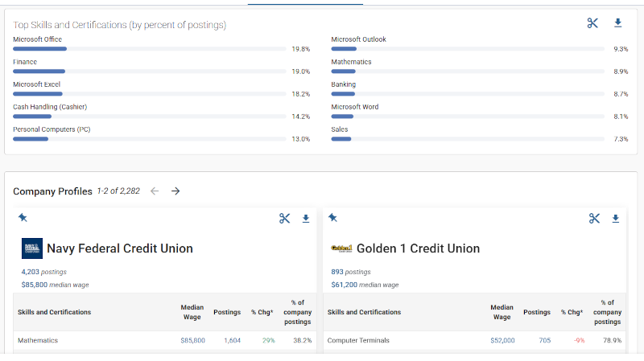Sort Golden 1 table by Median Wage
The height and width of the screenshot is (361, 644).
(502, 312)
